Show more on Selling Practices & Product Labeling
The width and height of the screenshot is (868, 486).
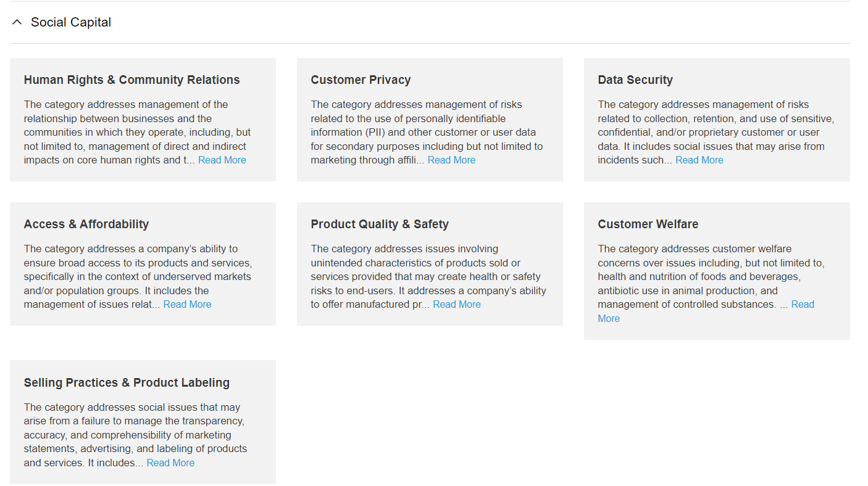[170, 463]
